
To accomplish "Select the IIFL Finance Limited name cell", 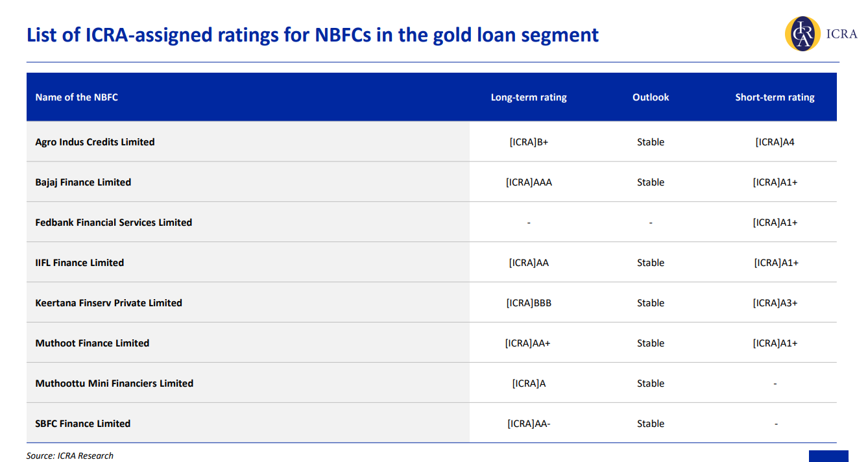I will click(79, 263).
